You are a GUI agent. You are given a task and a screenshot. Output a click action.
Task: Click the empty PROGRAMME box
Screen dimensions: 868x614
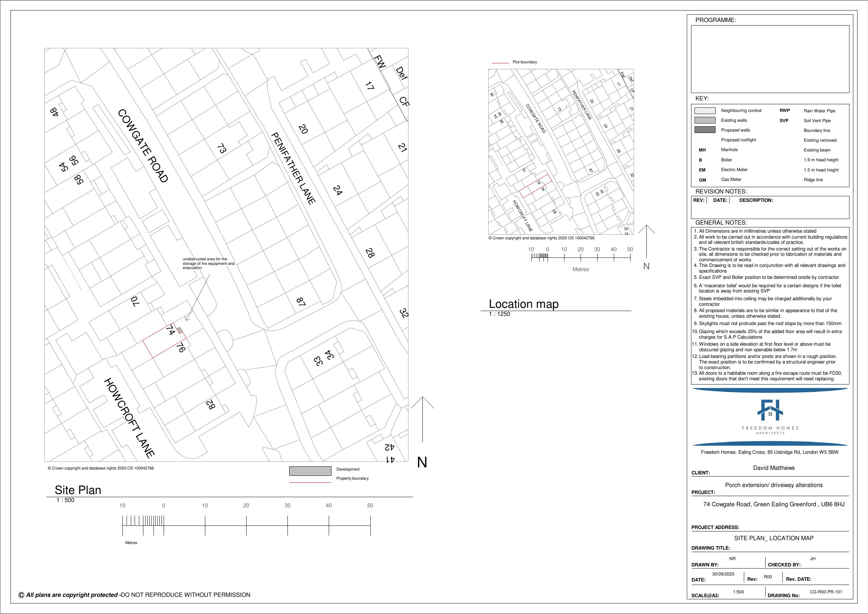770,59
